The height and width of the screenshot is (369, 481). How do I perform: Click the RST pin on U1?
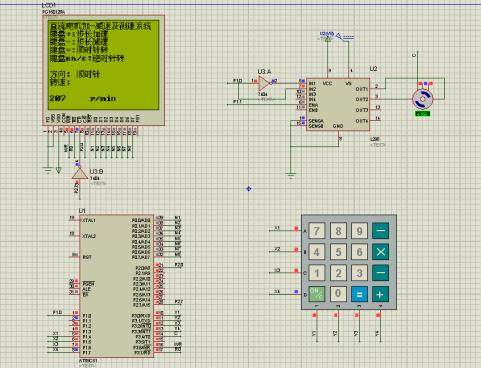[x=87, y=257]
